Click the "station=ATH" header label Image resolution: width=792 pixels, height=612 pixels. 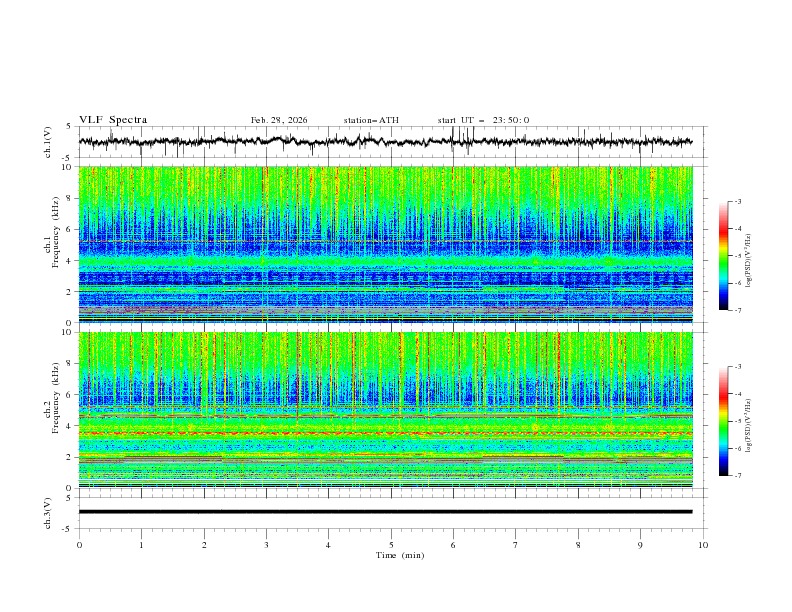[x=371, y=120]
